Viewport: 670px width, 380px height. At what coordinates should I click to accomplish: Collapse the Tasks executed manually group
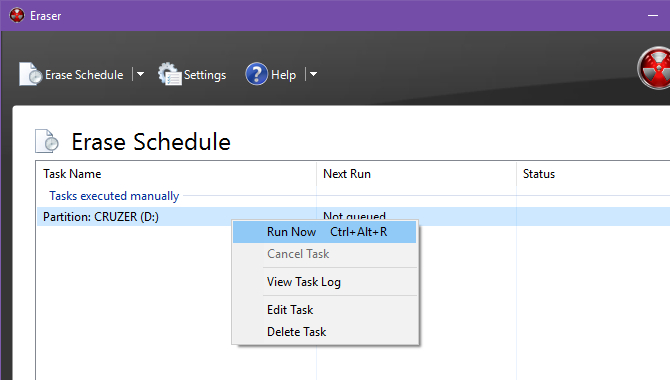pos(114,196)
